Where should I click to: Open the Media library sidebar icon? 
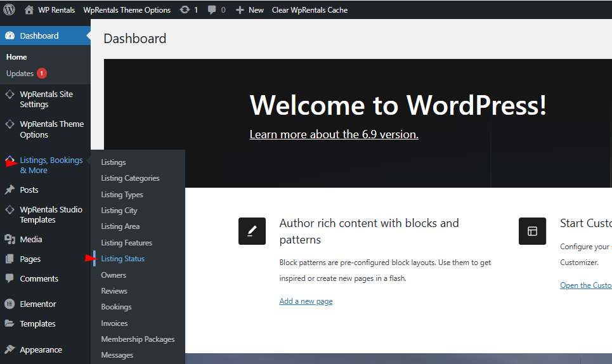coord(10,239)
